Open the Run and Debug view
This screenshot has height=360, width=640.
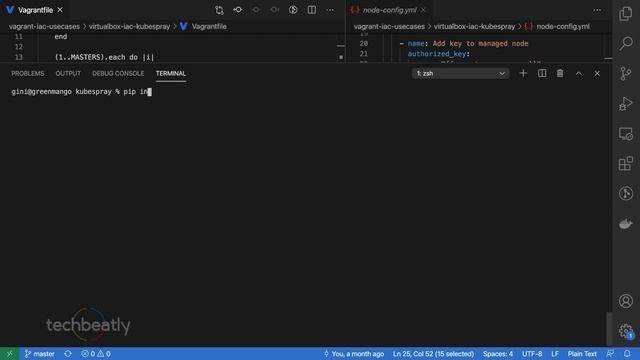pos(626,104)
